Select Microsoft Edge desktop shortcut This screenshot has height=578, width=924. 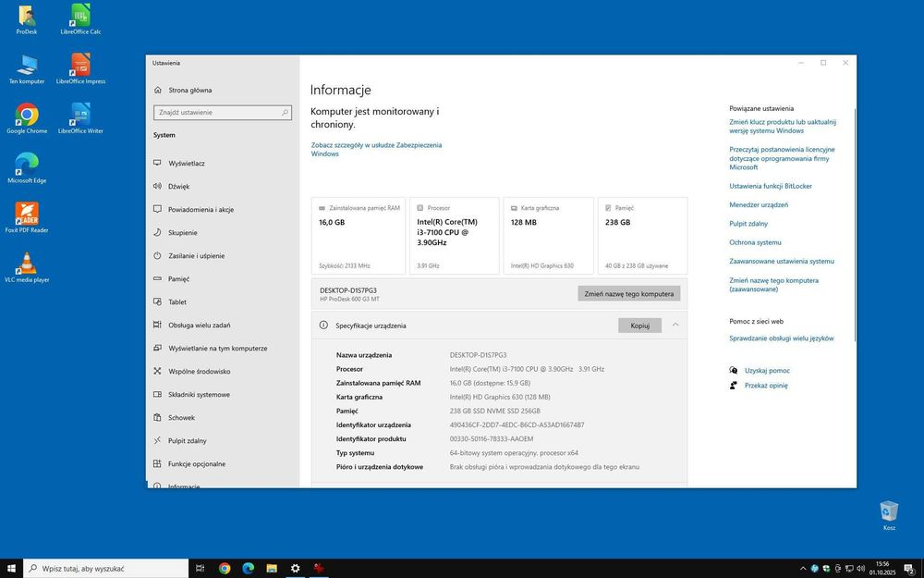click(27, 168)
